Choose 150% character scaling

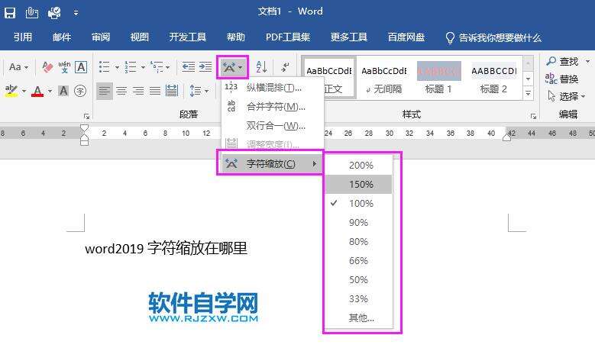coord(358,184)
